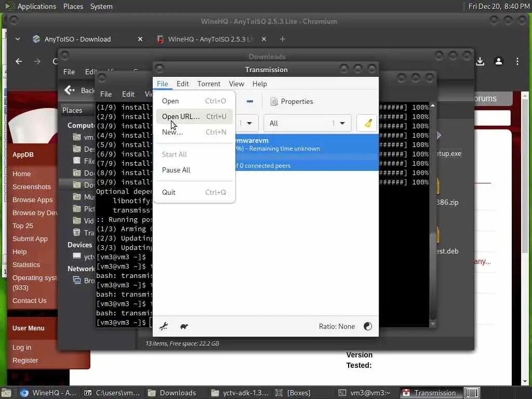Image resolution: width=532 pixels, height=399 pixels.
Task: Close the WineHQ - AnyToISO tab
Action: (263, 39)
